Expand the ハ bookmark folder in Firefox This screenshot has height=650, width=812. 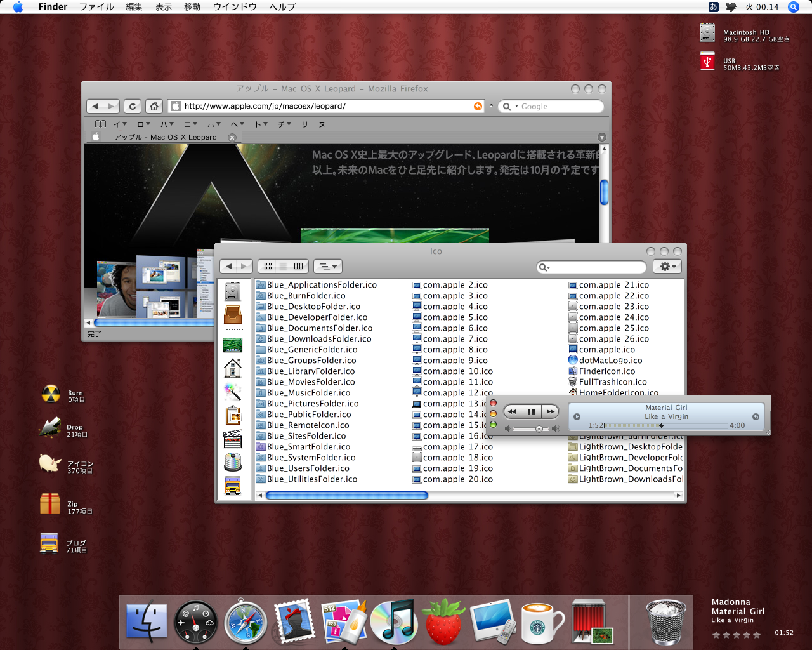167,124
